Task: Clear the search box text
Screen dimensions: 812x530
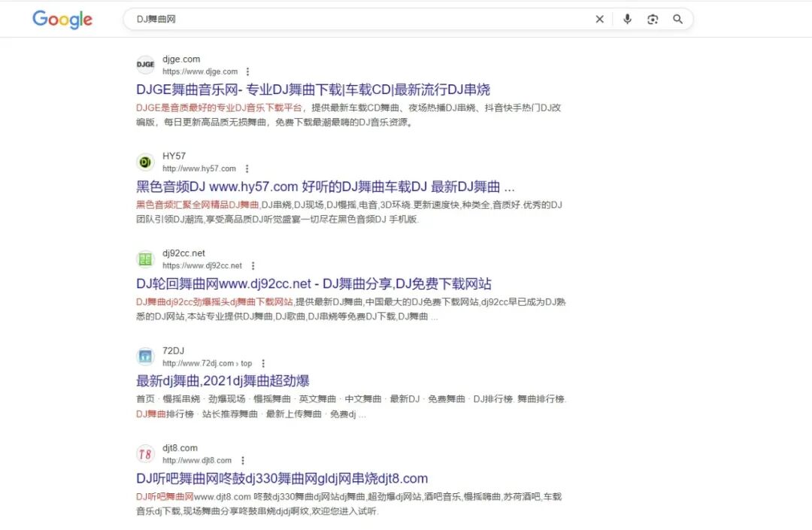Action: tap(600, 19)
